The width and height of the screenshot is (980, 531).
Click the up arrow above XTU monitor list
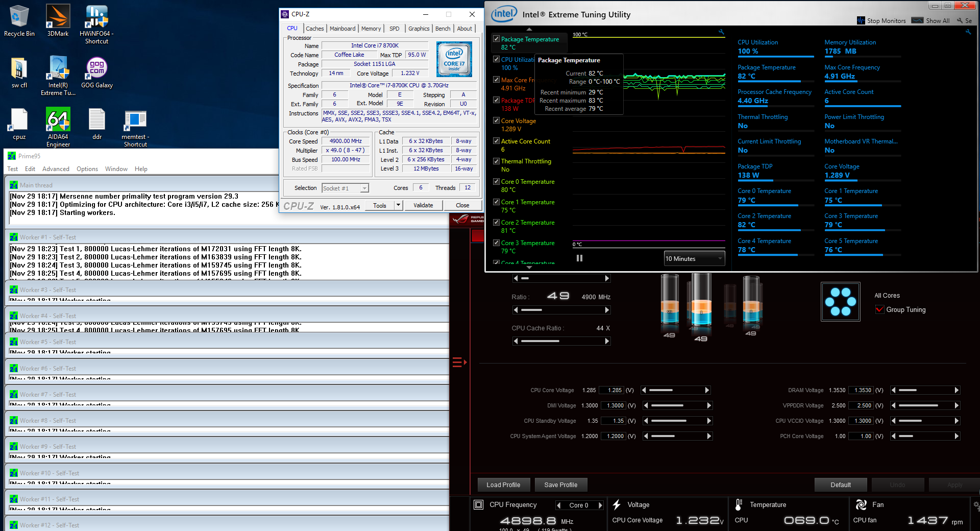(x=529, y=29)
